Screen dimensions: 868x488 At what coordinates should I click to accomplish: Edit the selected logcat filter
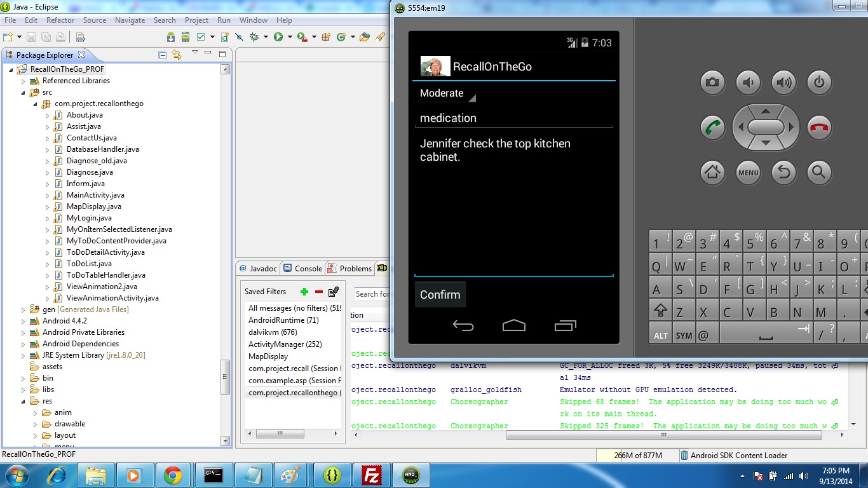(x=334, y=292)
